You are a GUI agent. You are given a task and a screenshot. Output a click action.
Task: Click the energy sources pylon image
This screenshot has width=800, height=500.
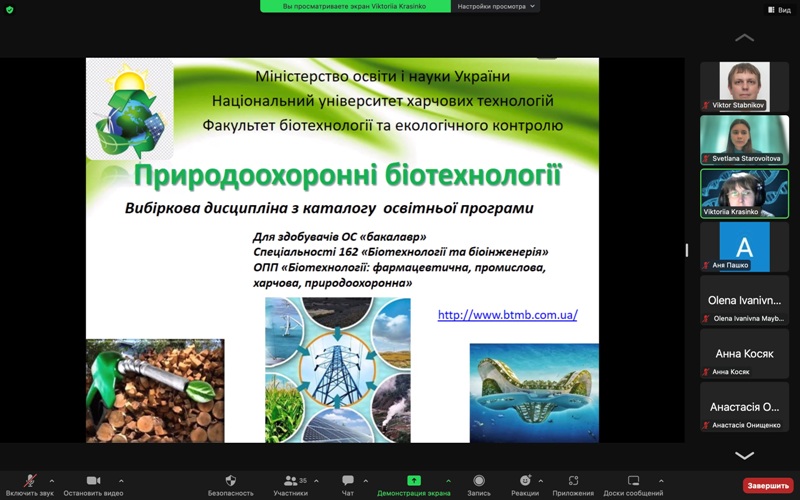coord(338,370)
